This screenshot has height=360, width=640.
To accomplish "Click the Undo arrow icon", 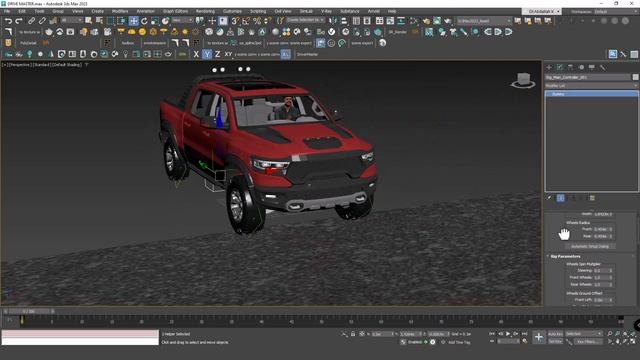I will (8, 21).
